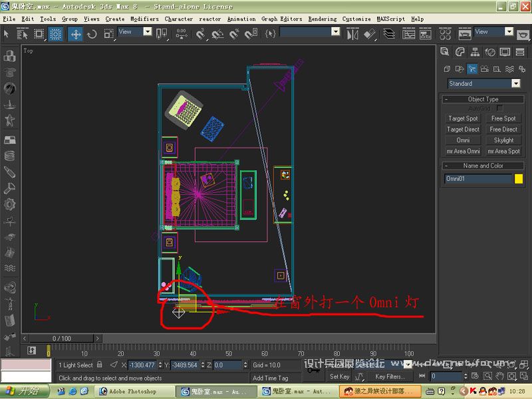
Task: Select the Shapes category icon
Action: (460, 69)
